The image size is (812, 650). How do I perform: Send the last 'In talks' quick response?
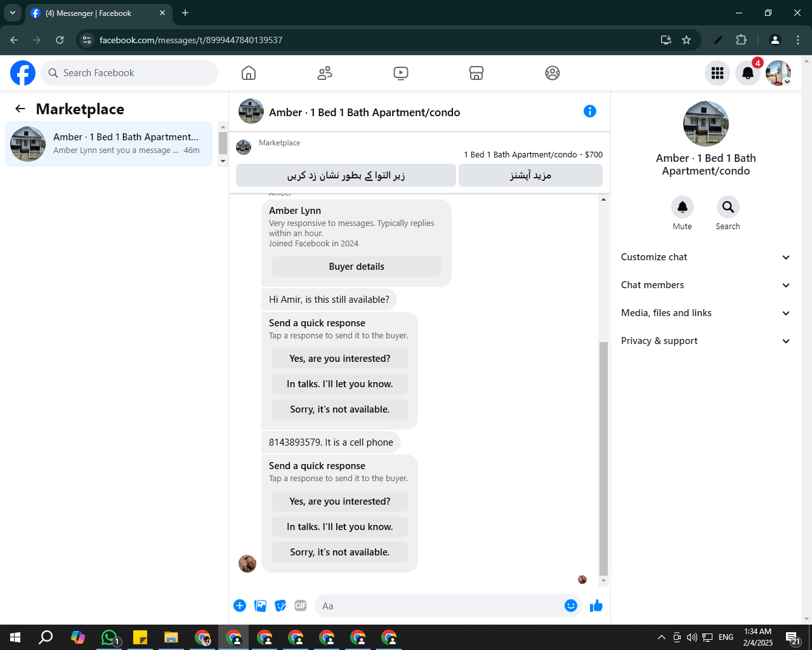(x=340, y=527)
